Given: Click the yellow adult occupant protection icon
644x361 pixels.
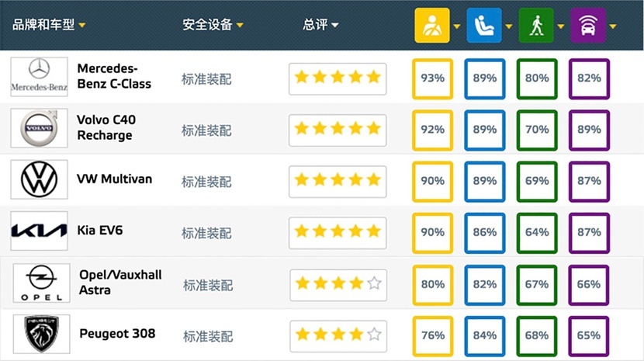Looking at the screenshot, I should point(432,26).
